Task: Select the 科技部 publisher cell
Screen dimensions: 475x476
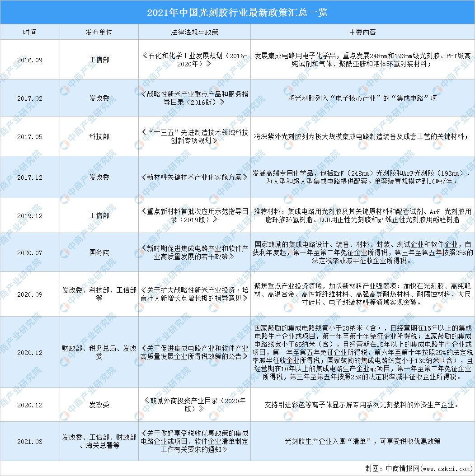Action: pos(99,136)
